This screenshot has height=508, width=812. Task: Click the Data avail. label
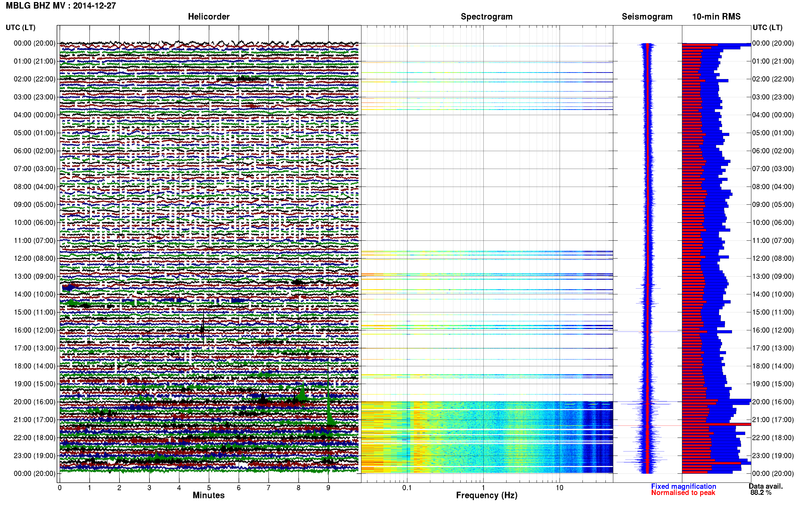[x=766, y=486]
